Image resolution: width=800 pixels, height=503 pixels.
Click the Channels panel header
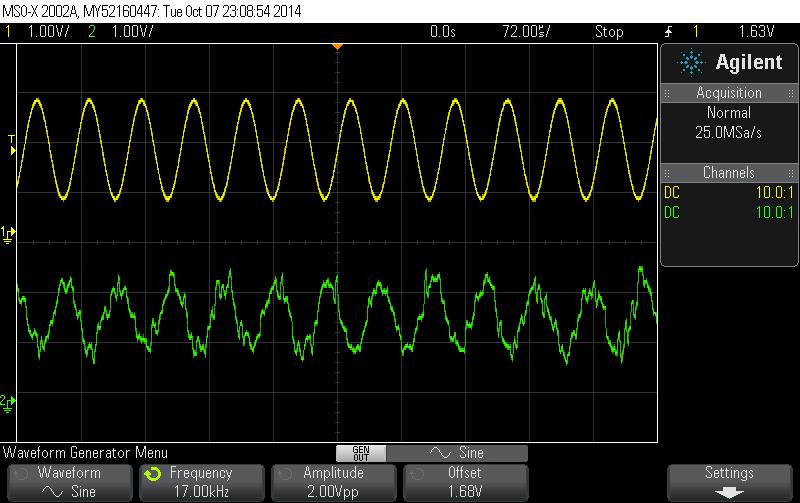pyautogui.click(x=730, y=172)
